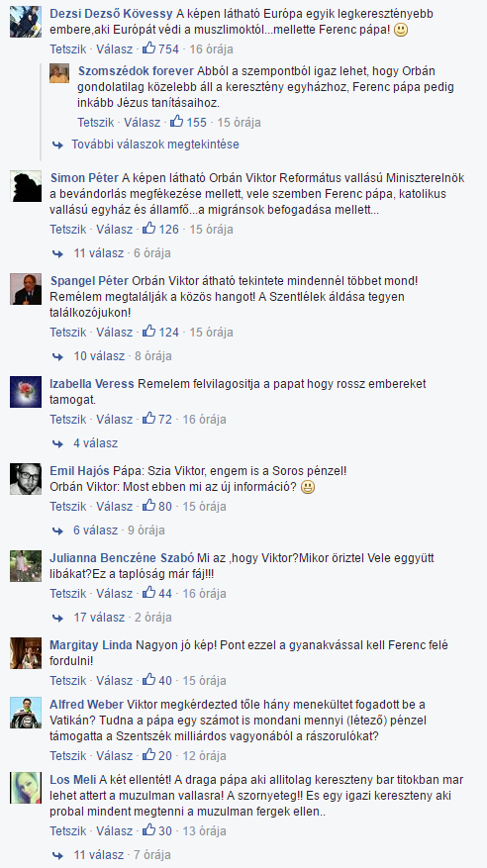487x868 pixels.
Task: Like Dezsi Dezső Kövessy's comment via Tetszik
Action: [67, 48]
